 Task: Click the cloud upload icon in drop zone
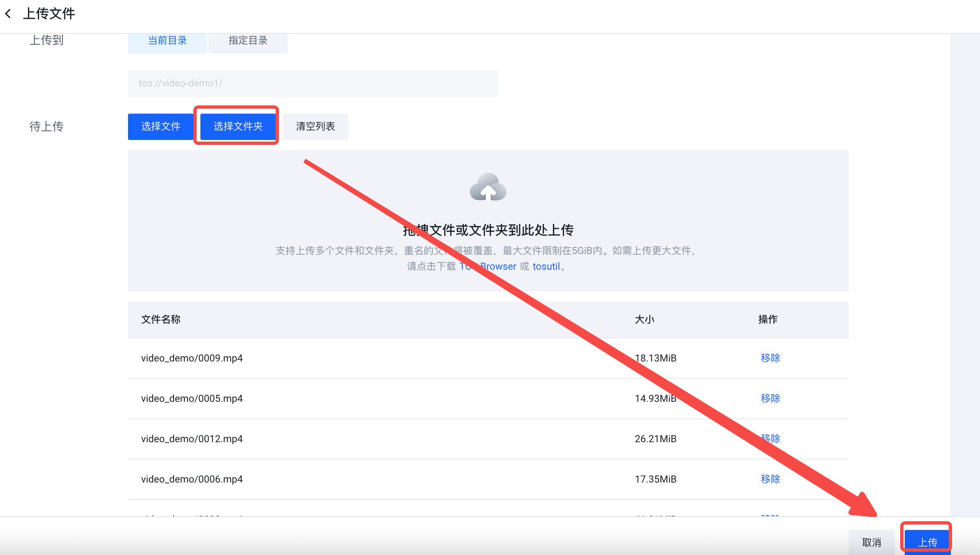coord(488,187)
